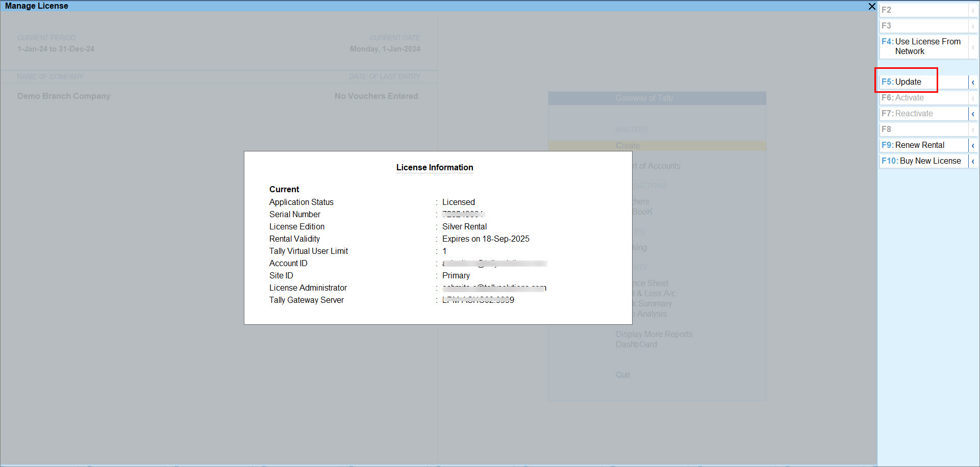Click License Information heading
This screenshot has width=980, height=467.
(x=435, y=168)
